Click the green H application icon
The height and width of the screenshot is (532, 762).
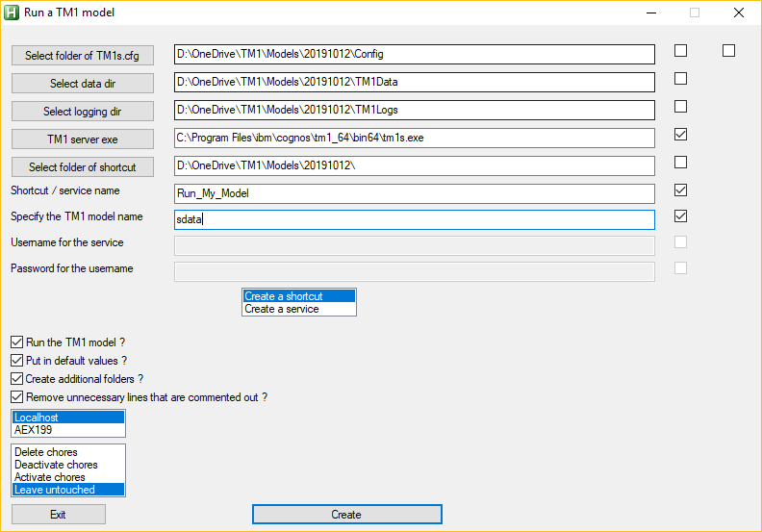pyautogui.click(x=13, y=13)
